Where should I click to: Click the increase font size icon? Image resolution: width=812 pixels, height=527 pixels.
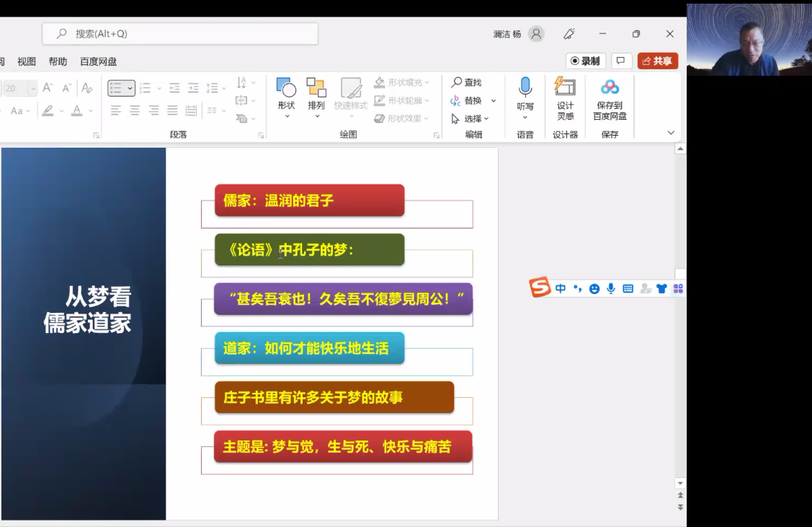pyautogui.click(x=48, y=88)
